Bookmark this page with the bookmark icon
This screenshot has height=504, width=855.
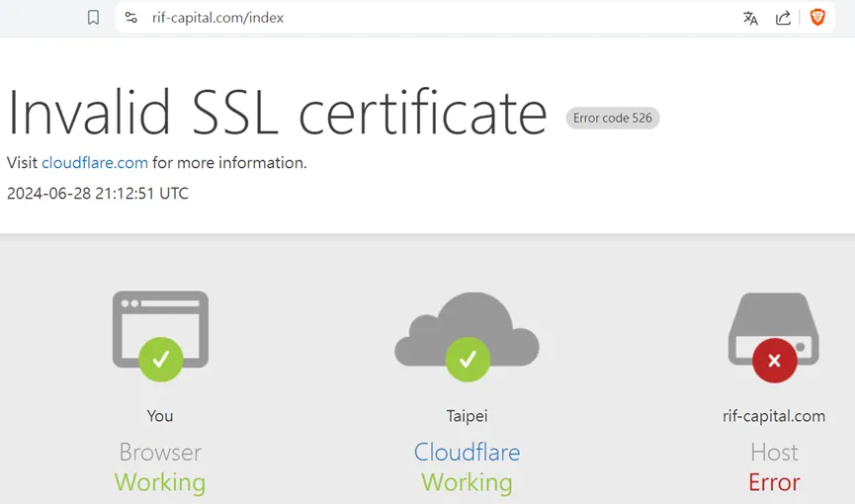click(x=93, y=18)
